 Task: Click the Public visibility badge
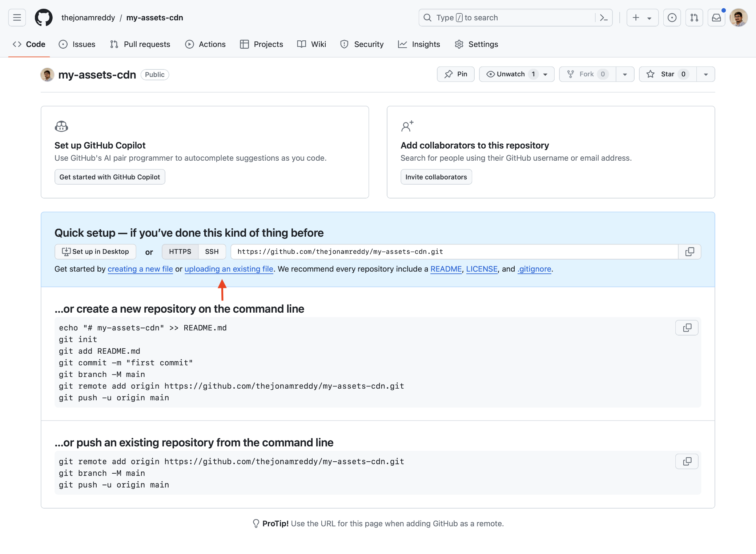[155, 75]
